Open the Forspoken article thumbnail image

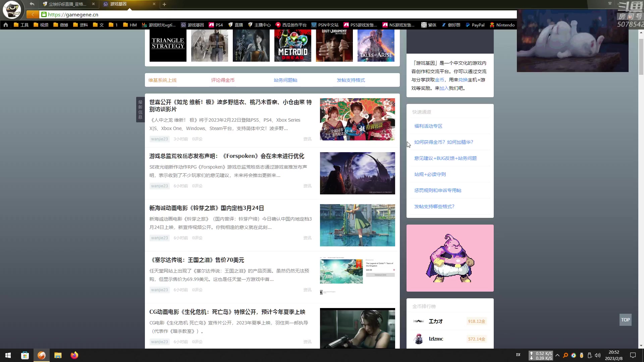[x=358, y=173]
